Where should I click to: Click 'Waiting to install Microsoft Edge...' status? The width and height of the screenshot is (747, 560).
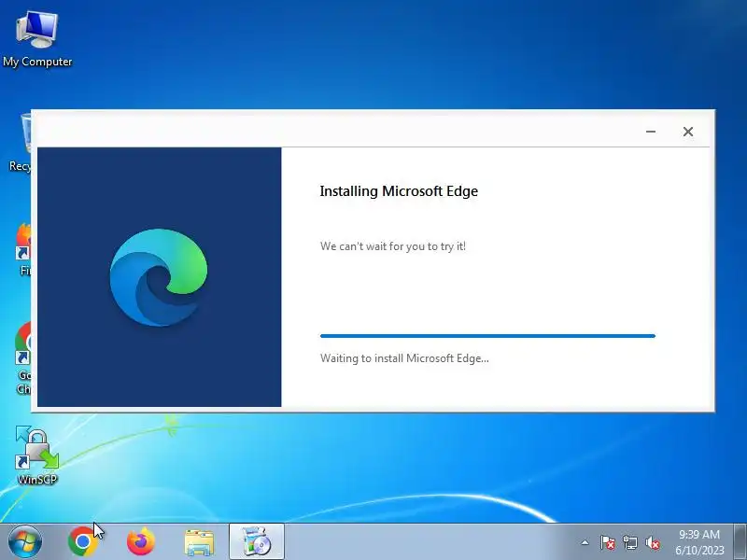click(x=404, y=358)
